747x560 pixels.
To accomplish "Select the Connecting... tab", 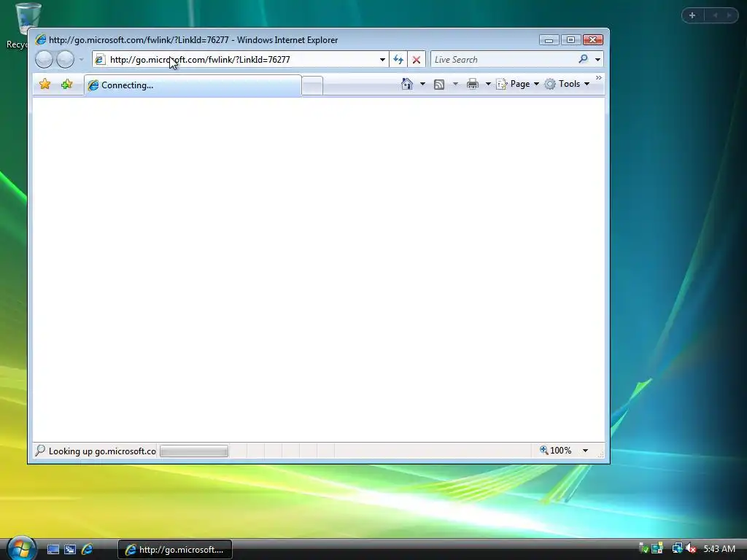I will (193, 85).
